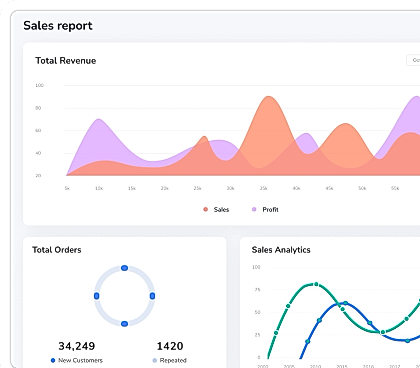Screen dimensions: 420x368
Task: Click the 35k x-axis label
Action: click(263, 188)
